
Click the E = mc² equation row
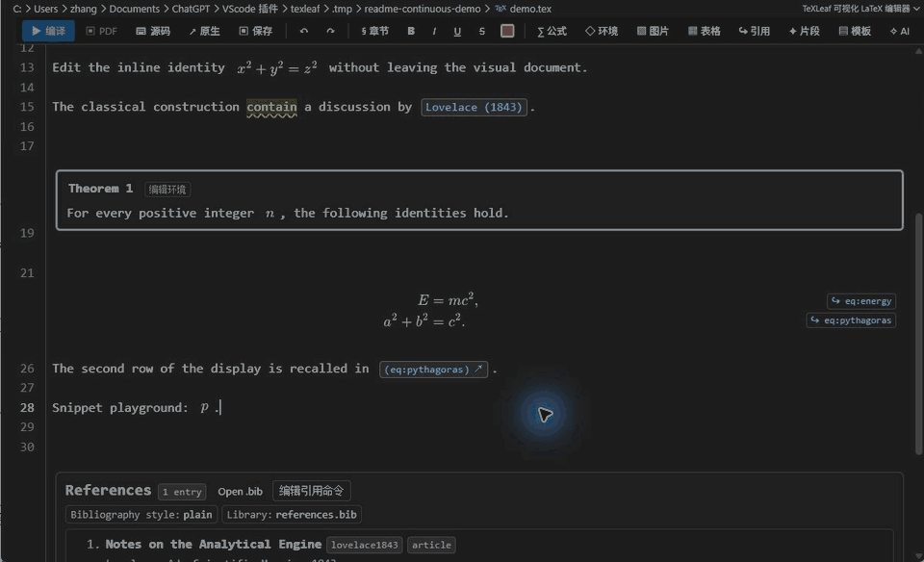(x=448, y=300)
